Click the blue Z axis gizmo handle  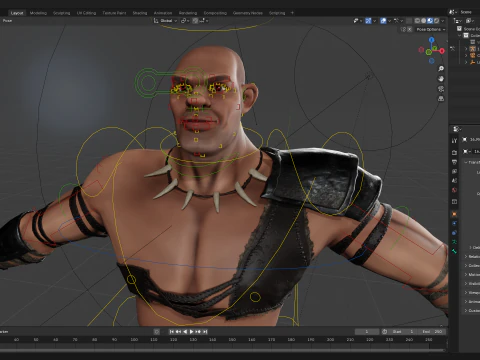click(x=432, y=40)
